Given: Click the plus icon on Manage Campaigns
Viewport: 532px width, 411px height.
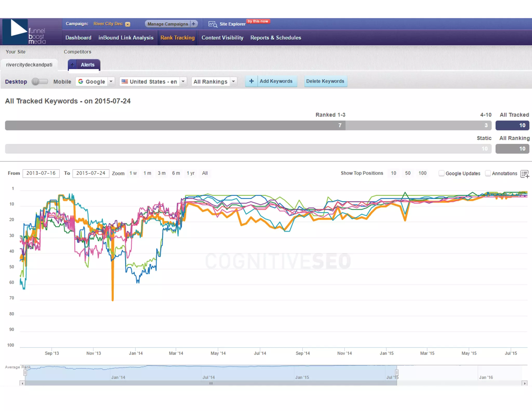Looking at the screenshot, I should click(194, 24).
